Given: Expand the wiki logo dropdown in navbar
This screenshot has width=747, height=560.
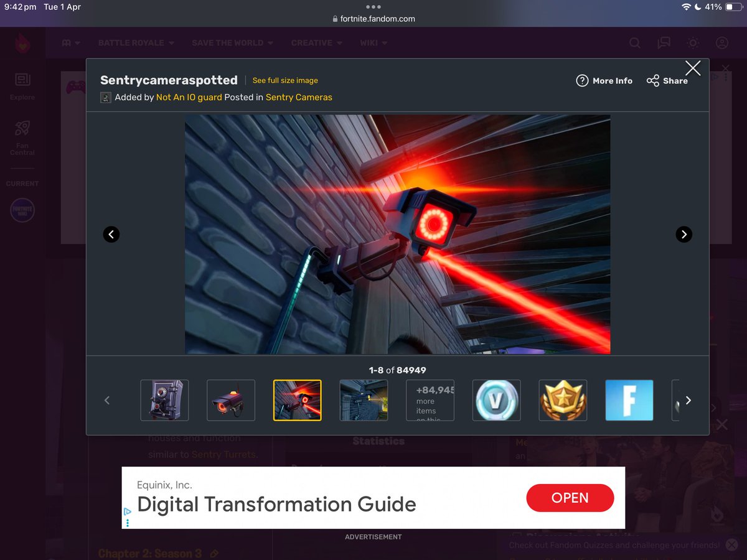Looking at the screenshot, I should 71,43.
